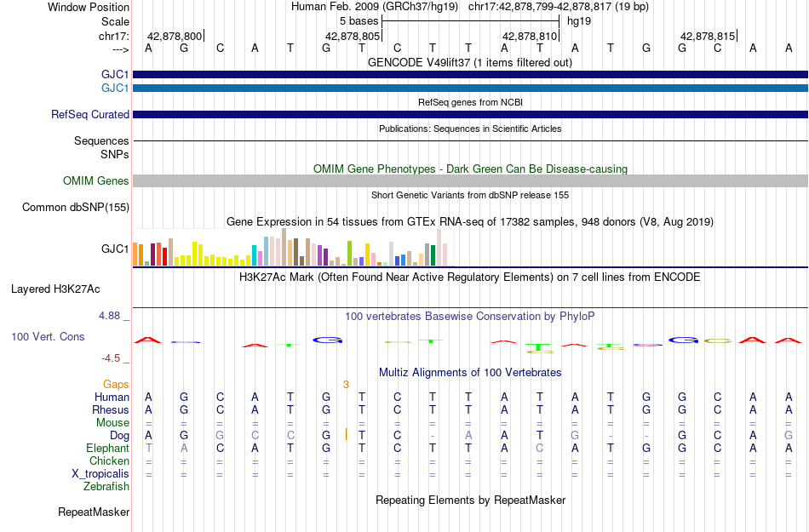
Task: Open the RefSeq Curated track label
Action: tap(89, 114)
